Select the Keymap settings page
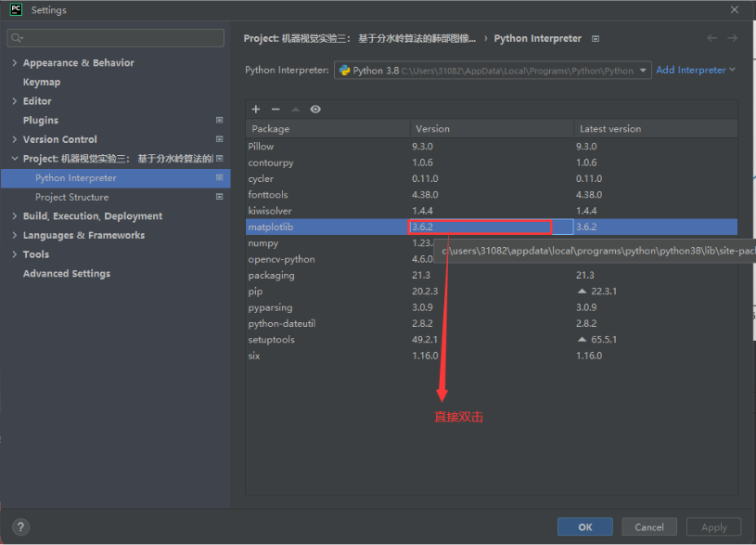This screenshot has height=545, width=756. (x=42, y=82)
